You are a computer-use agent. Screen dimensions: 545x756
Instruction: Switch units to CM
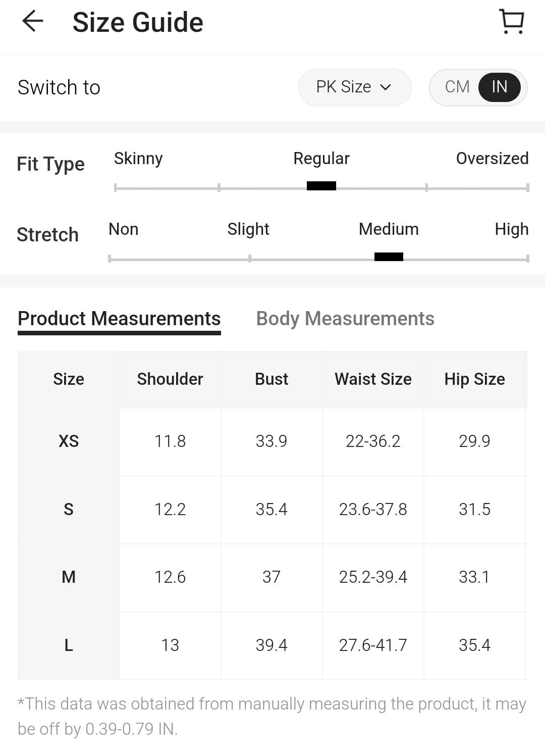point(457,87)
